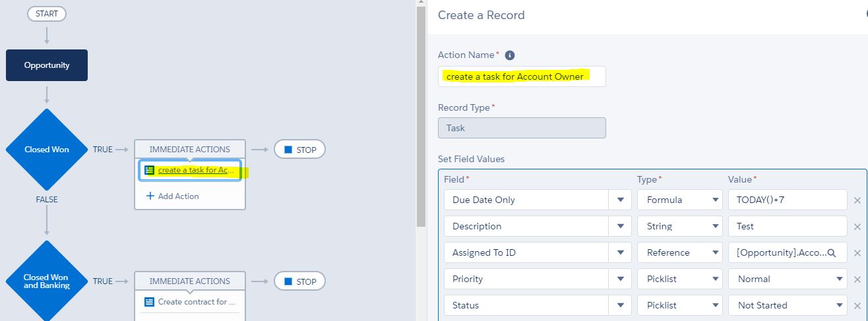
Task: Delete the Description field row
Action: [857, 227]
